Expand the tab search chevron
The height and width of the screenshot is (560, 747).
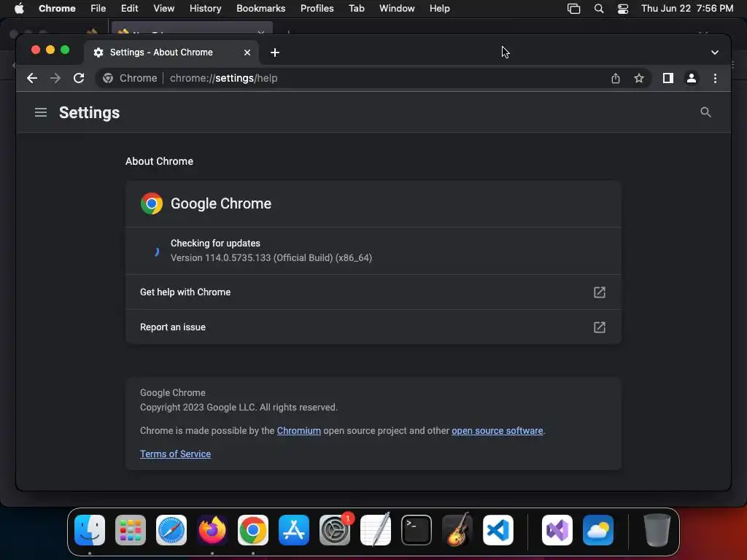tap(715, 52)
